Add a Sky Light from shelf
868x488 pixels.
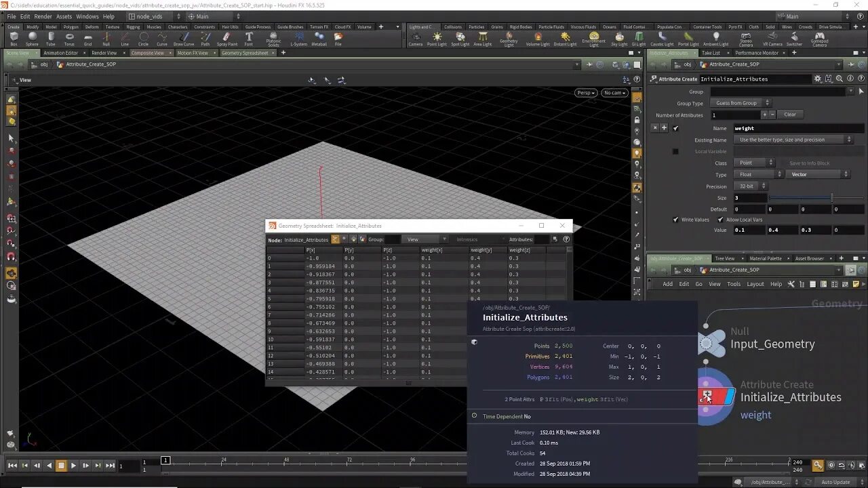[x=619, y=39]
